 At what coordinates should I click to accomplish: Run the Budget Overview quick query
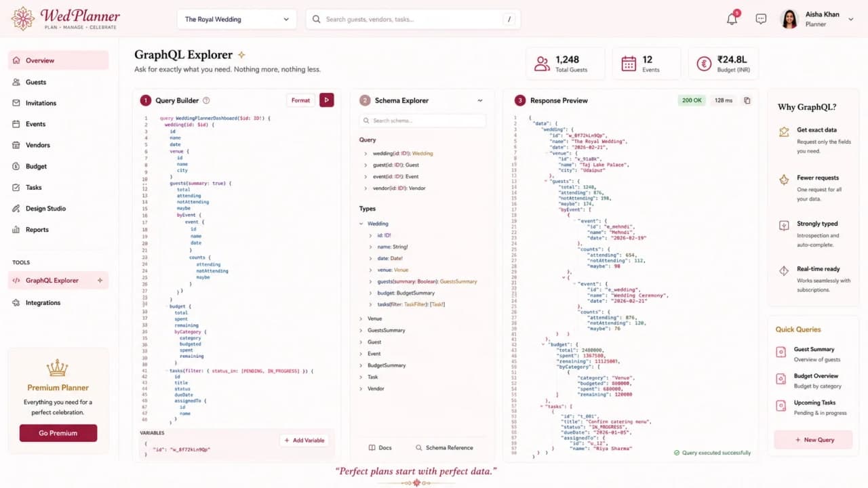tap(813, 380)
